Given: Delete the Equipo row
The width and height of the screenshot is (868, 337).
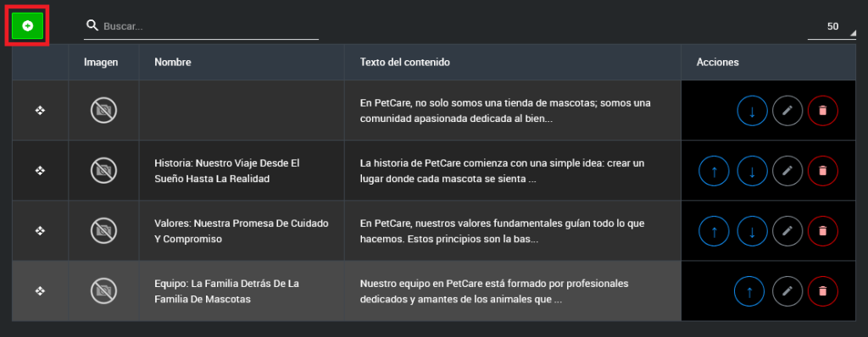Looking at the screenshot, I should pos(822,291).
